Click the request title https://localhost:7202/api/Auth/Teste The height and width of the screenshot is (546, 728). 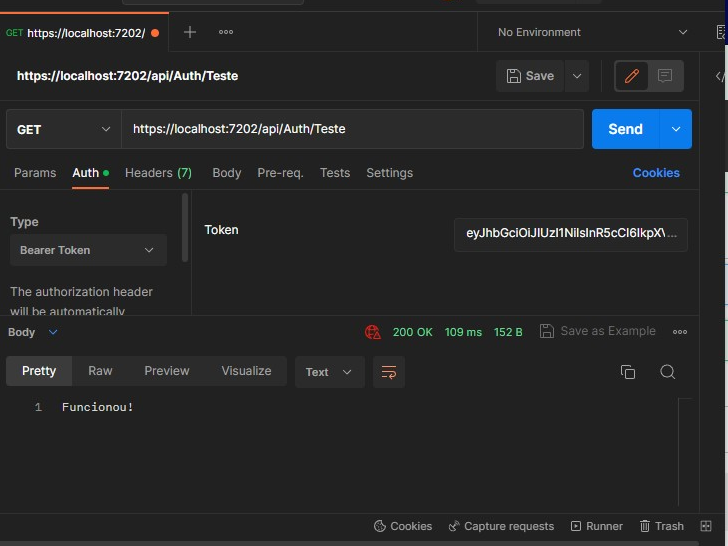(x=127, y=76)
